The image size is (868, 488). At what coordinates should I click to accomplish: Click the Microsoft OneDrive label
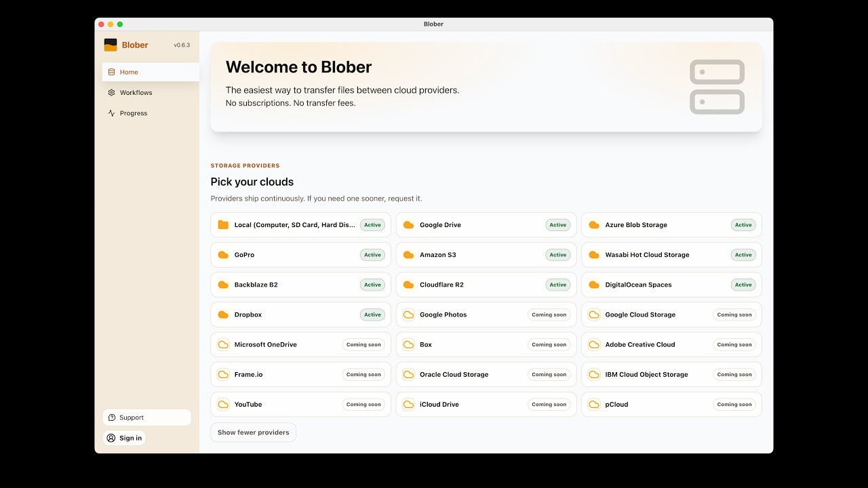tap(266, 344)
